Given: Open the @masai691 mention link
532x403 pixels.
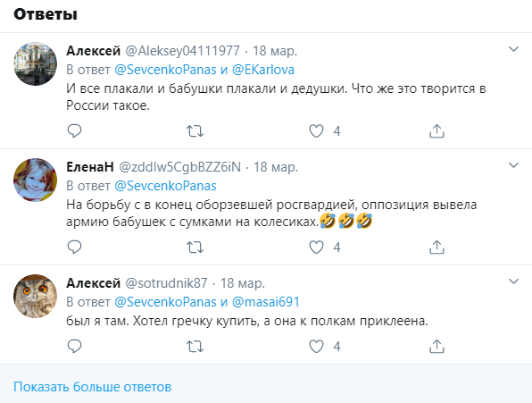Looking at the screenshot, I should tap(266, 302).
